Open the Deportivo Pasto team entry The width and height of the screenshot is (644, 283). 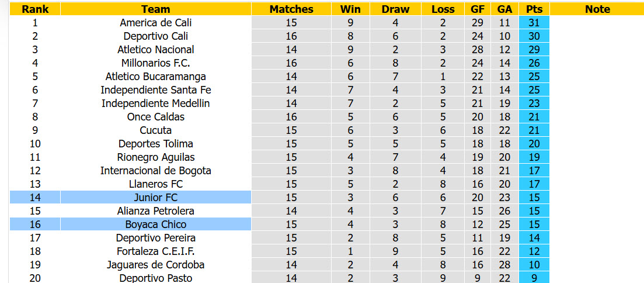[x=156, y=278]
